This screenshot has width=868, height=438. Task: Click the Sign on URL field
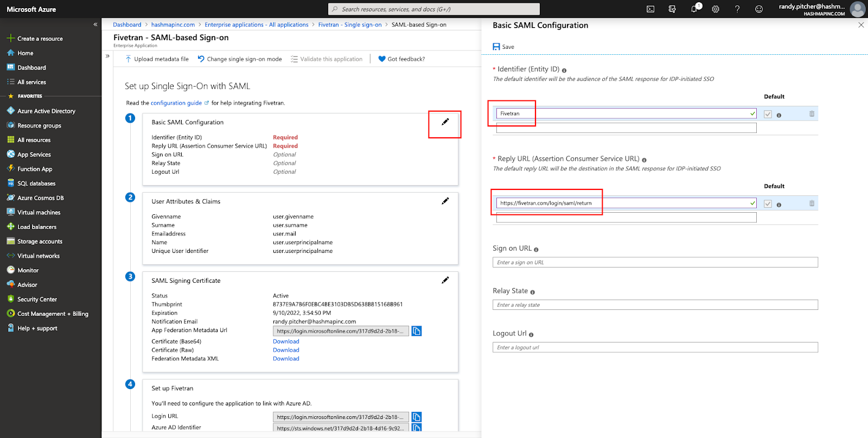coord(655,263)
